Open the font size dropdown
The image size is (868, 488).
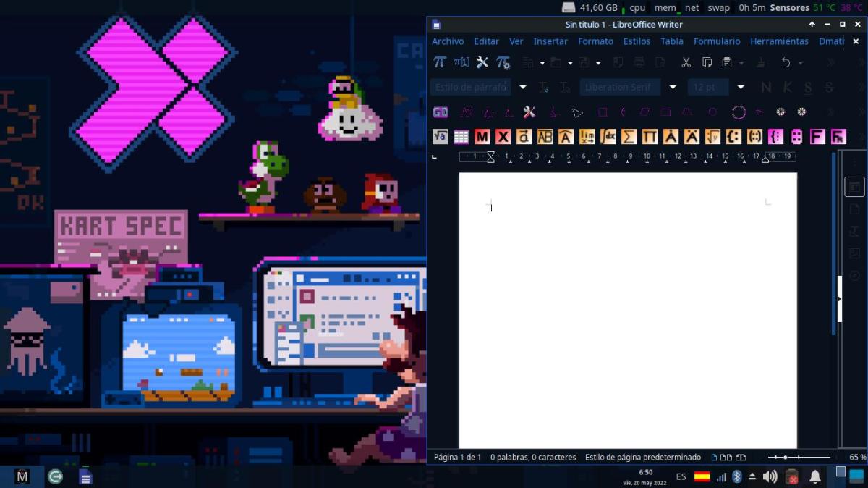[740, 87]
